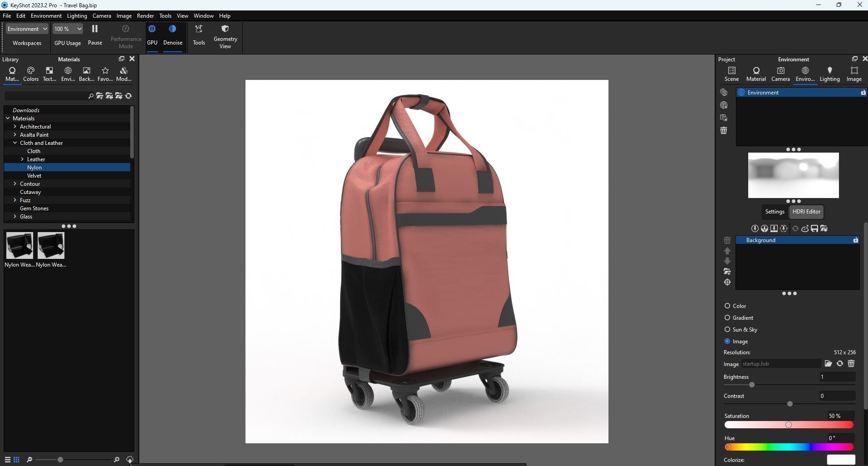Image resolution: width=868 pixels, height=466 pixels.
Task: Expand the Contour folder
Action: (x=15, y=183)
